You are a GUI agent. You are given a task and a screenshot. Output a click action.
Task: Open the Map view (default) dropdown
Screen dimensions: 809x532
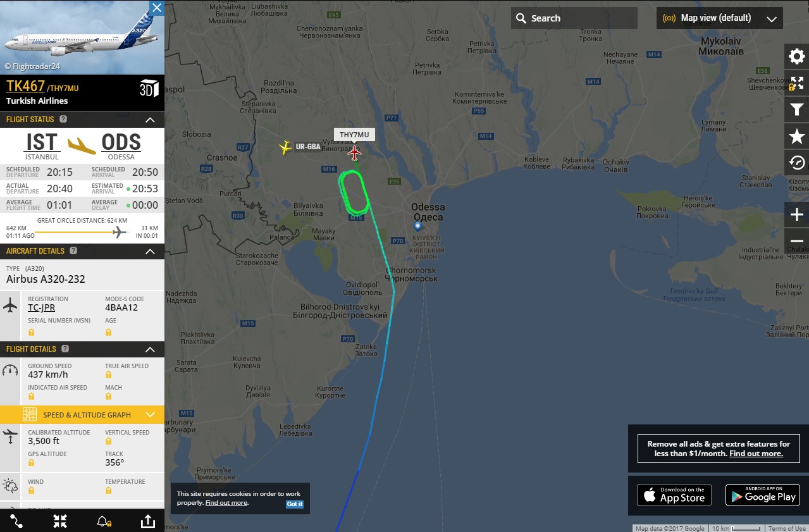coord(720,18)
